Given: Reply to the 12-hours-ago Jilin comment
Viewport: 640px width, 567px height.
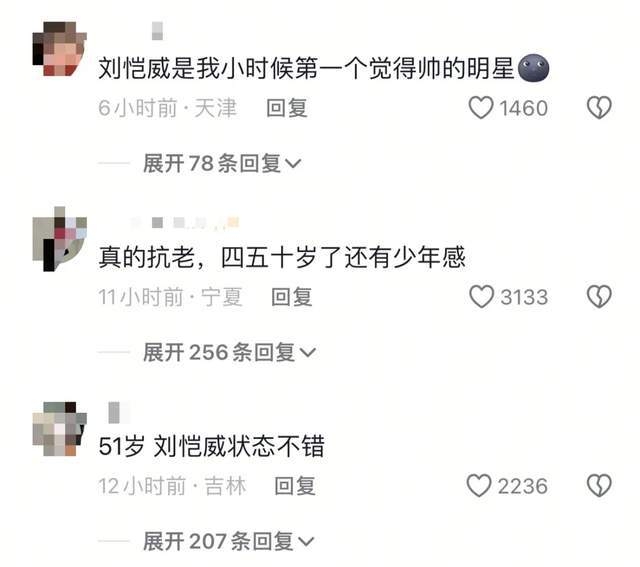Looking at the screenshot, I should tap(295, 486).
